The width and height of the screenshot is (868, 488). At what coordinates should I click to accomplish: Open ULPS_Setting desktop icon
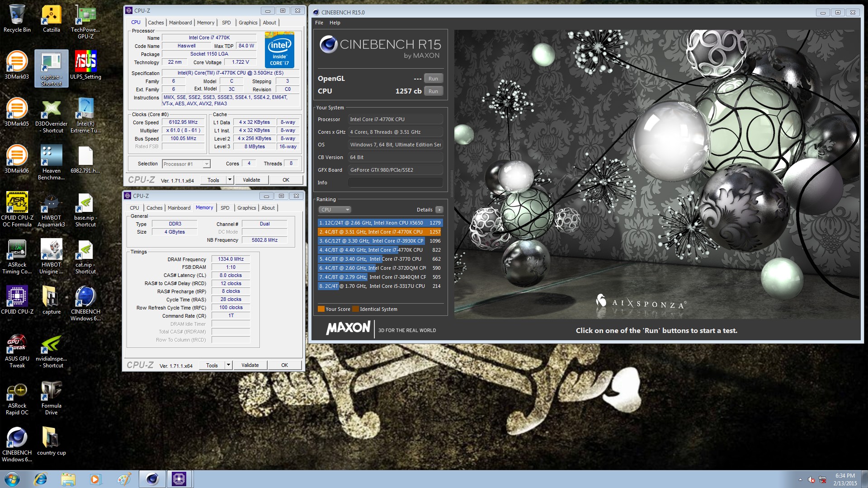pos(85,66)
